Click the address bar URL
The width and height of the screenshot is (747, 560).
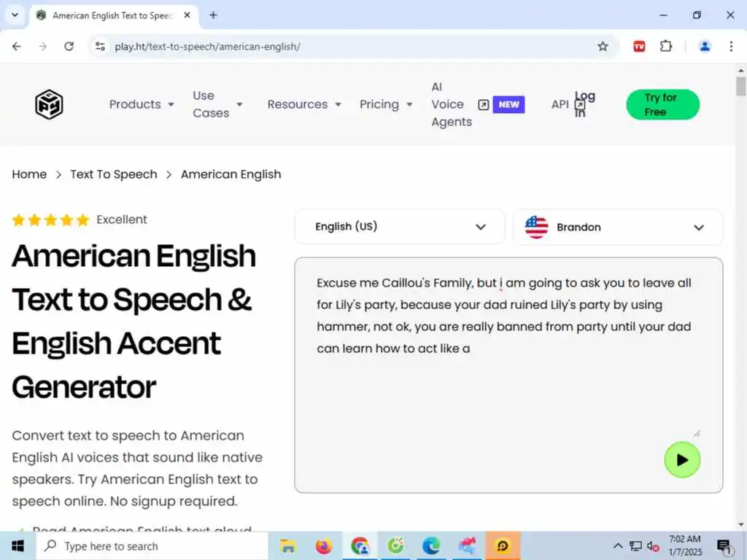click(x=207, y=47)
